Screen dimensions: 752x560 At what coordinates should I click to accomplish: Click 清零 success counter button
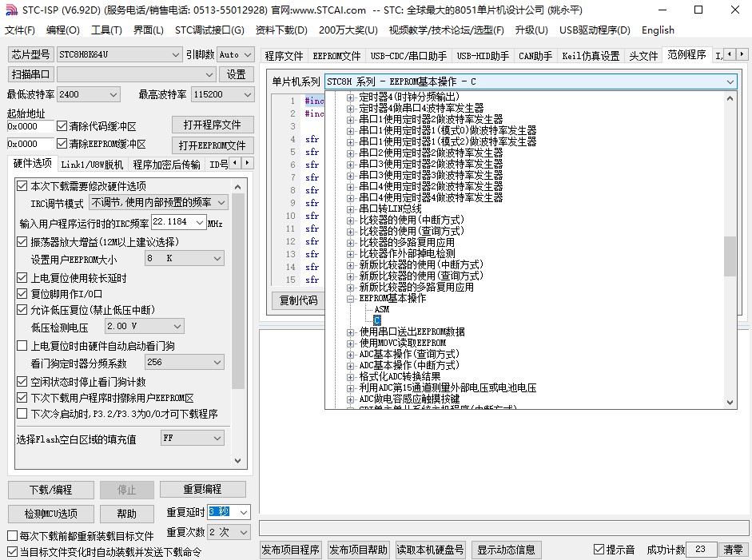[x=732, y=550]
